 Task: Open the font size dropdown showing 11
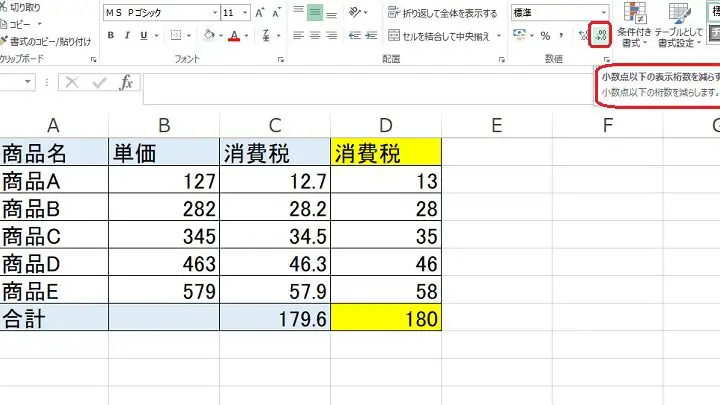[x=245, y=13]
